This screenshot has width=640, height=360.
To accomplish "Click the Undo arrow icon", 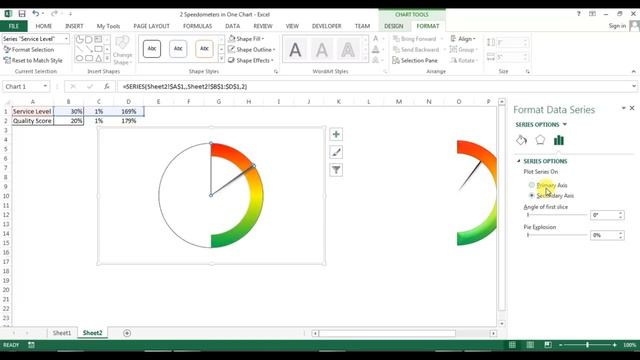I will coord(36,14).
